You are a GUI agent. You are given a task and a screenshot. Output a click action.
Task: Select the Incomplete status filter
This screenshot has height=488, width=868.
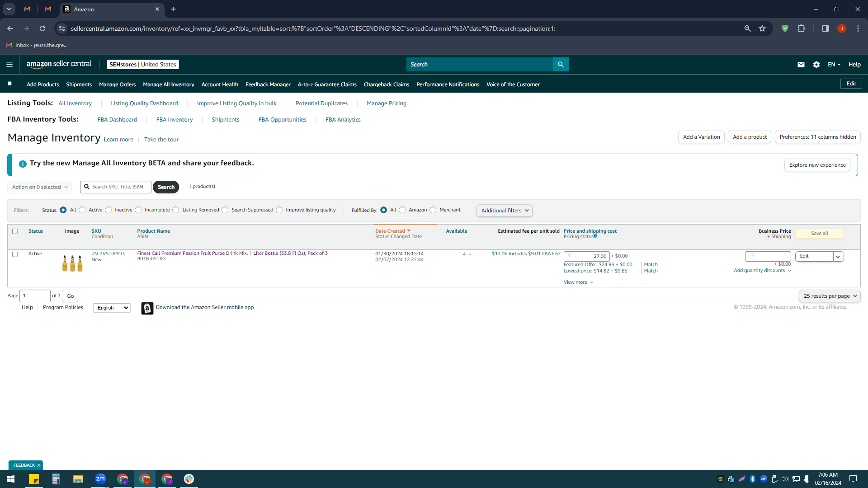[x=138, y=210]
